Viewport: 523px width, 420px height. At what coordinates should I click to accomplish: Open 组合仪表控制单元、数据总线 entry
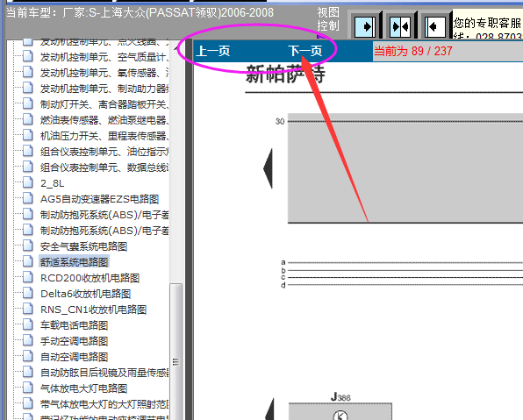(x=104, y=167)
